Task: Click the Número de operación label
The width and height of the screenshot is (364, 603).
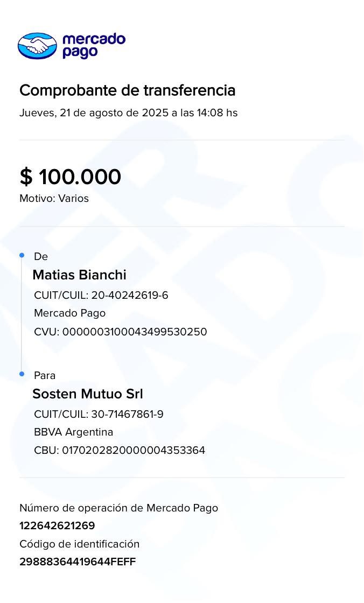Action: tap(119, 508)
